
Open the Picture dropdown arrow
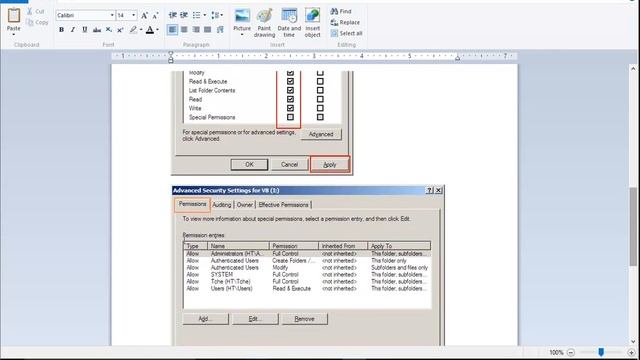pos(242,34)
